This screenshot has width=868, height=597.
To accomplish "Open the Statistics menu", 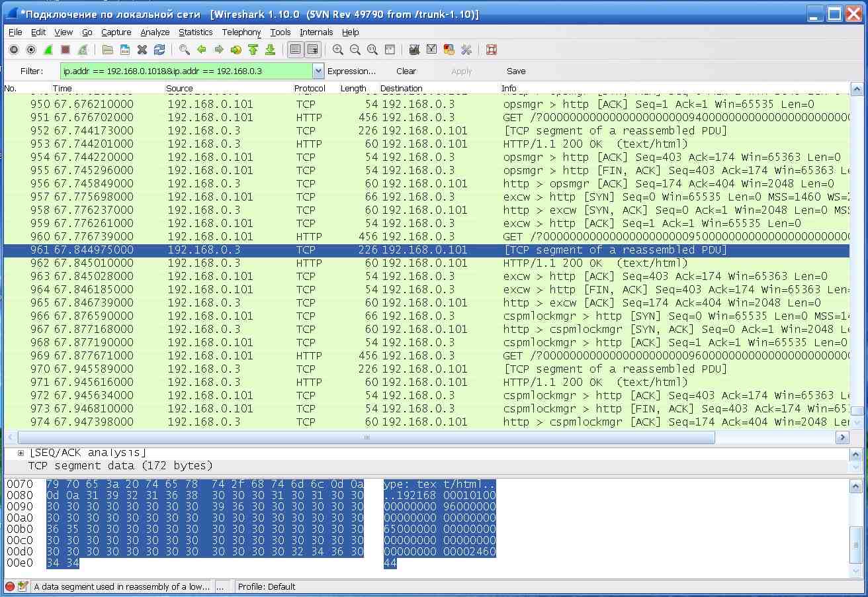I will (x=195, y=32).
